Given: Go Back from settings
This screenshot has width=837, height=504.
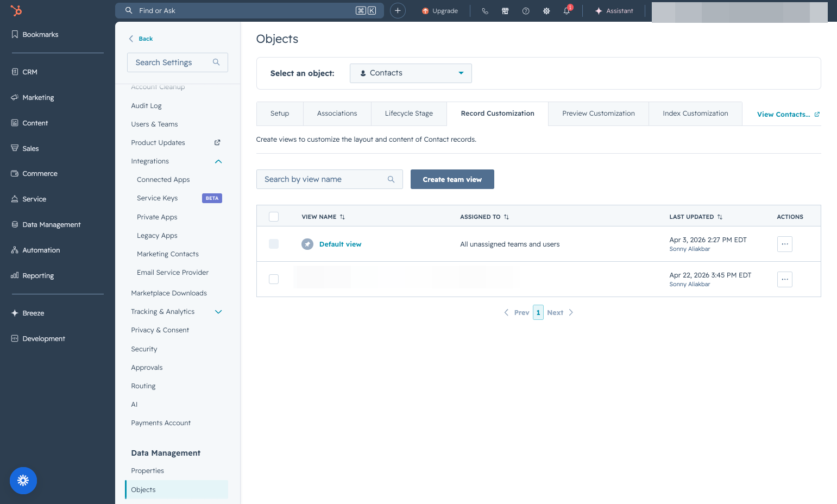Looking at the screenshot, I should click(x=141, y=39).
